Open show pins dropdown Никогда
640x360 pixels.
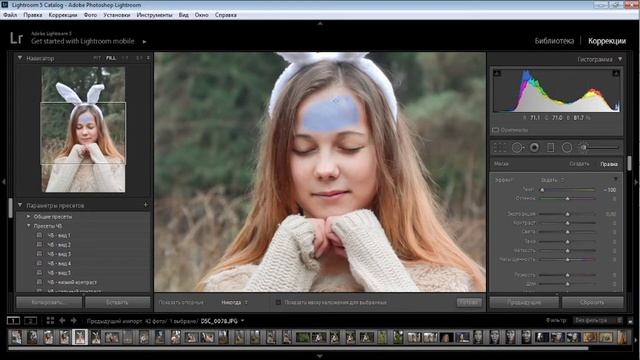point(234,302)
